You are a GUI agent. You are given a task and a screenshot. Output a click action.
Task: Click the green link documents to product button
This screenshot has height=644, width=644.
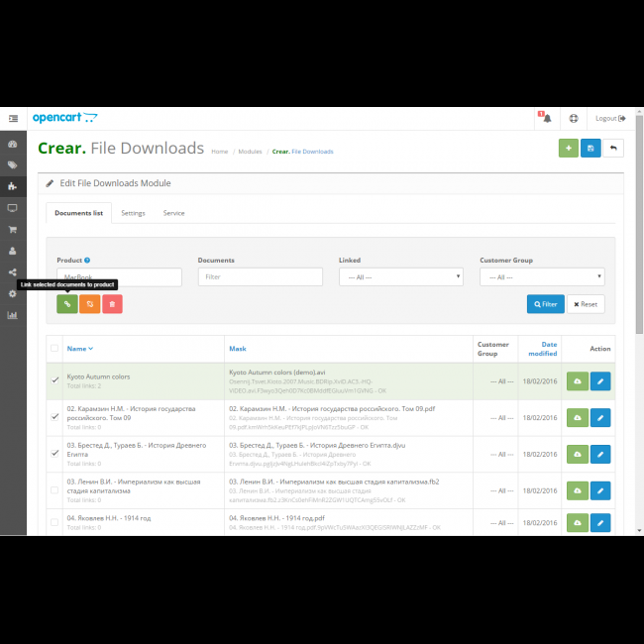pyautogui.click(x=67, y=304)
